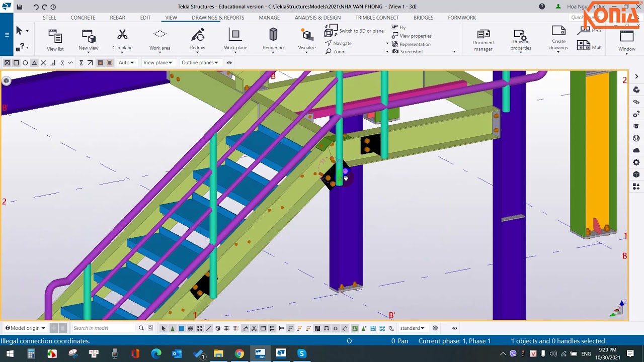The width and height of the screenshot is (644, 362).
Task: Toggle snap to end points square
Action: pos(16,63)
